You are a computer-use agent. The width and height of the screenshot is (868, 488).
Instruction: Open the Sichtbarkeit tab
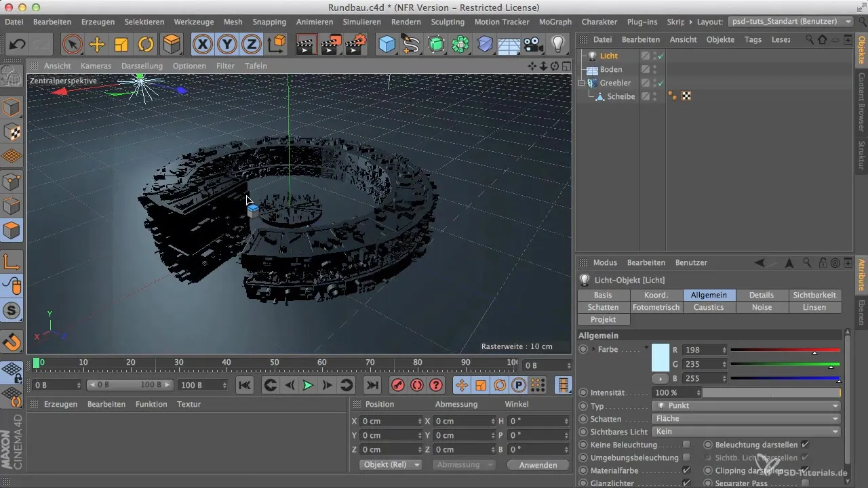816,295
